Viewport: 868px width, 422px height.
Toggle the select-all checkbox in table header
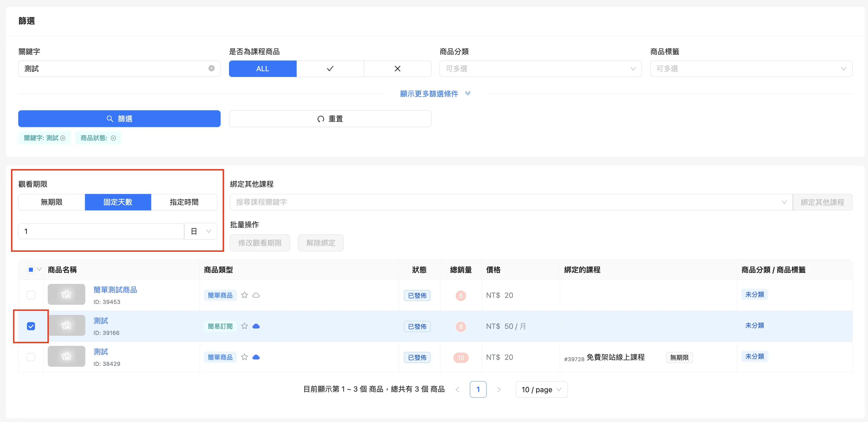(x=31, y=269)
